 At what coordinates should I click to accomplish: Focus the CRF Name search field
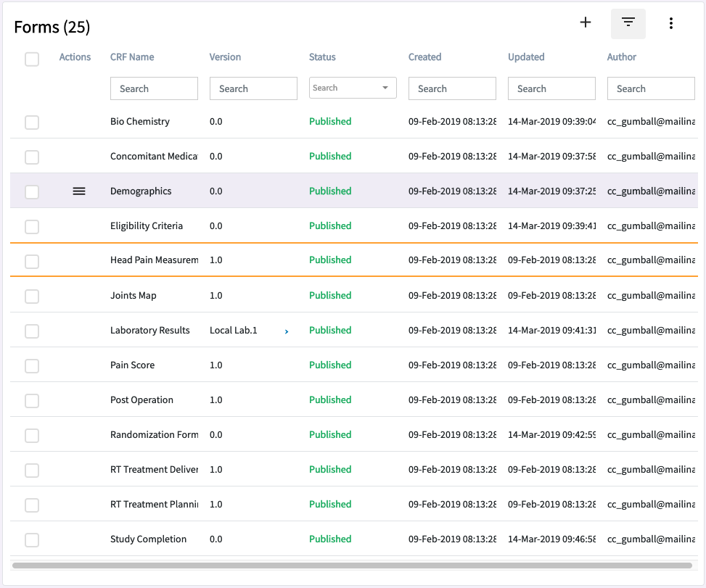154,88
